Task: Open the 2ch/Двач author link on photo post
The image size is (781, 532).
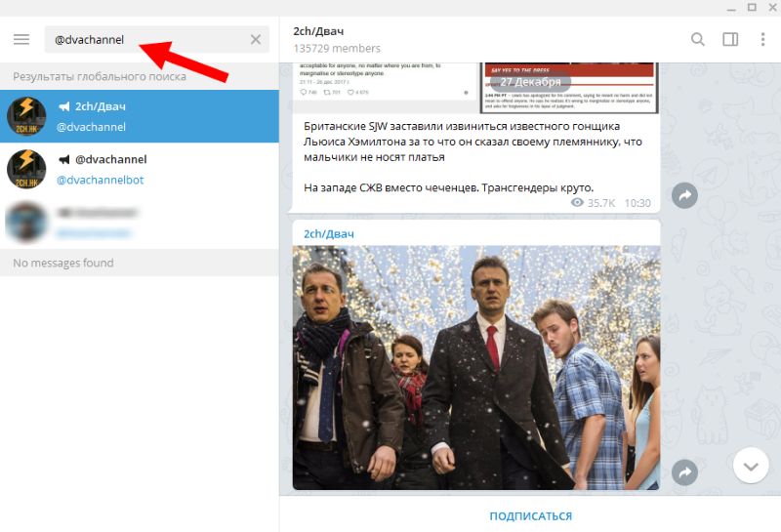Action: tap(329, 233)
